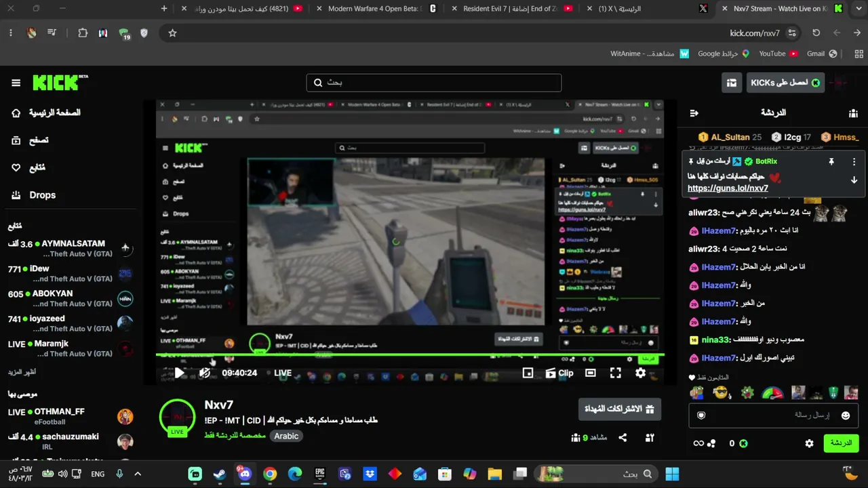Open the Windows Start menu
Image resolution: width=868 pixels, height=488 pixels.
pyautogui.click(x=672, y=474)
